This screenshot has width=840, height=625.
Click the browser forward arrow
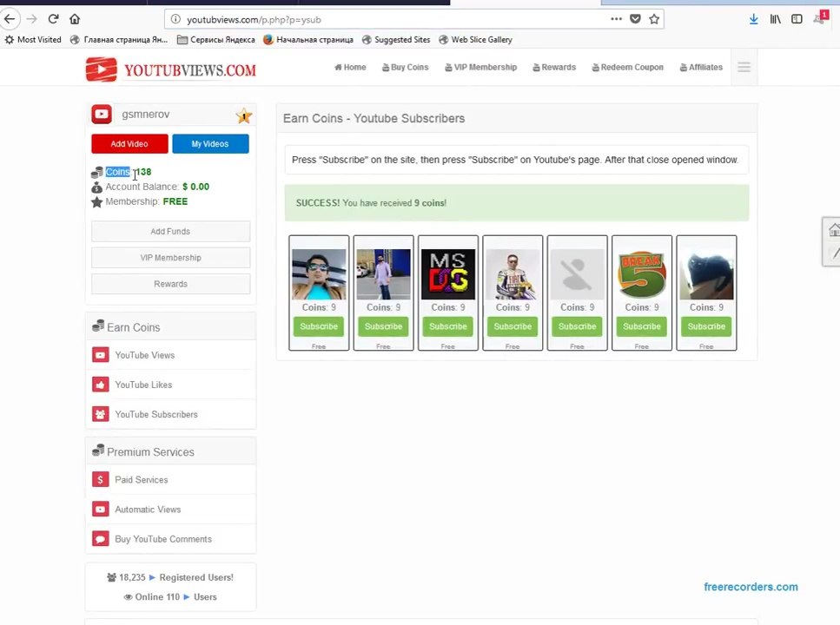31,19
